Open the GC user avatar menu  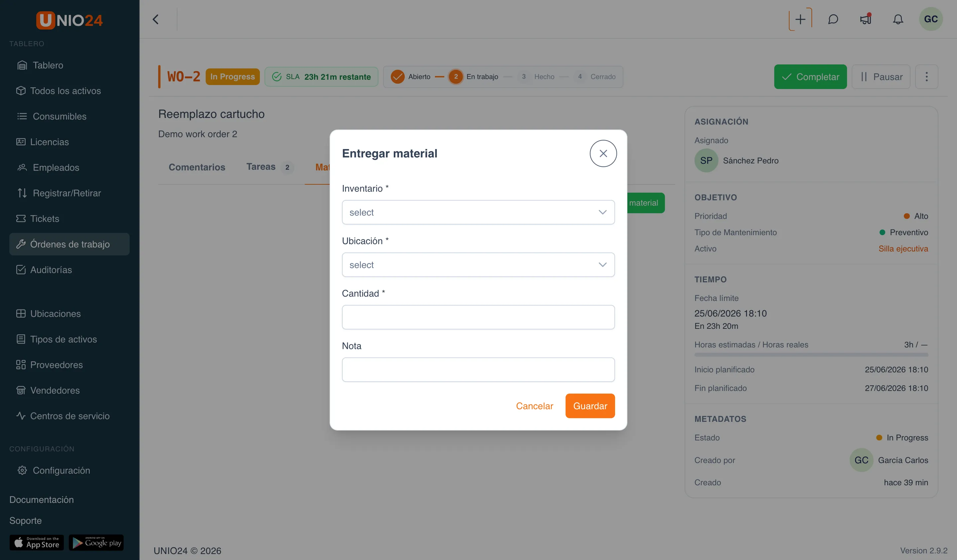pos(931,19)
